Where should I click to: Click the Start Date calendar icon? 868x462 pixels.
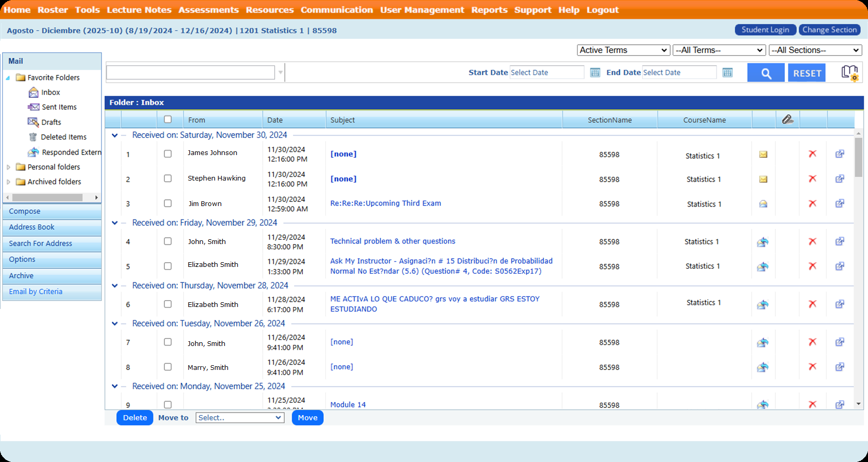pos(595,72)
